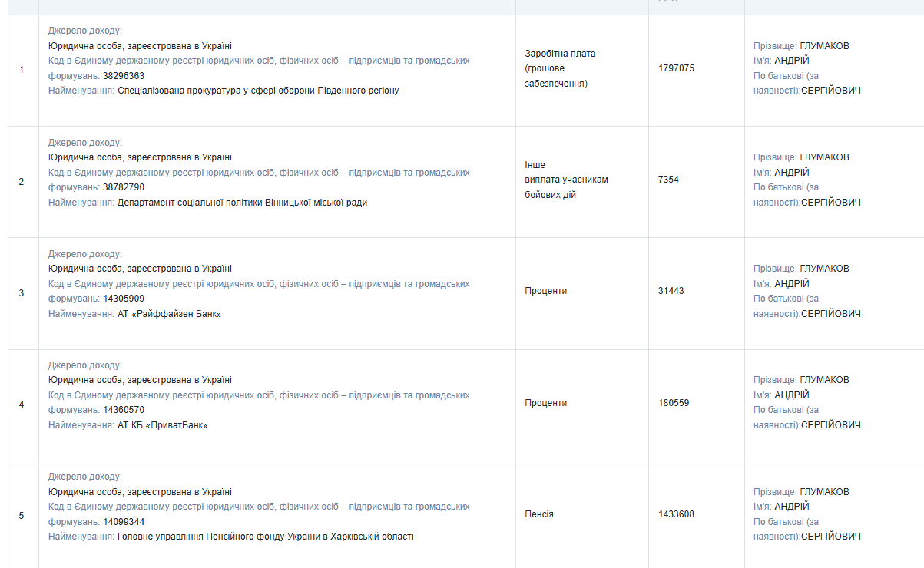Click registry code 14360570
The width and height of the screenshot is (924, 568).
coord(124,410)
